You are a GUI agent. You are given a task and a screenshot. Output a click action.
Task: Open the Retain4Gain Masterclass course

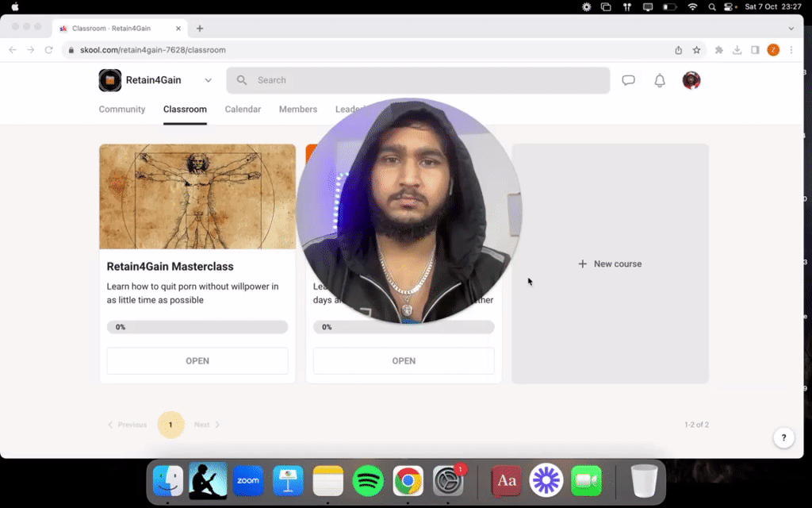(x=197, y=361)
